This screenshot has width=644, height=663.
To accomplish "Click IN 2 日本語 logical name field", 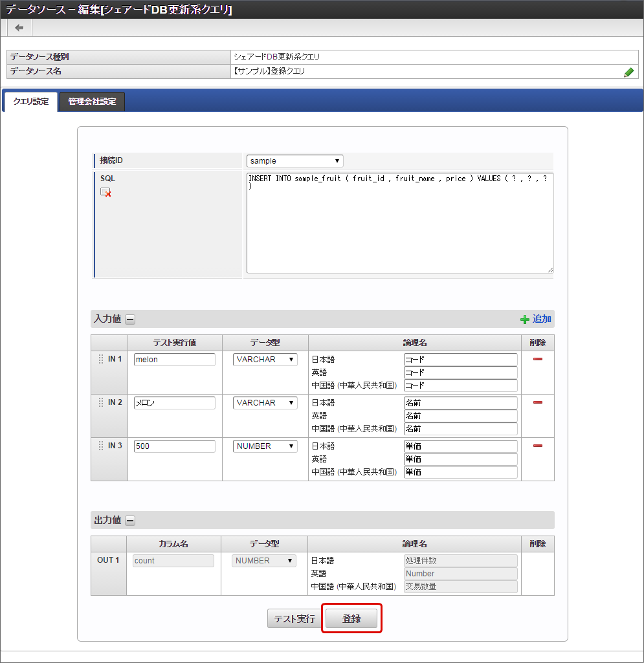I will pyautogui.click(x=461, y=403).
